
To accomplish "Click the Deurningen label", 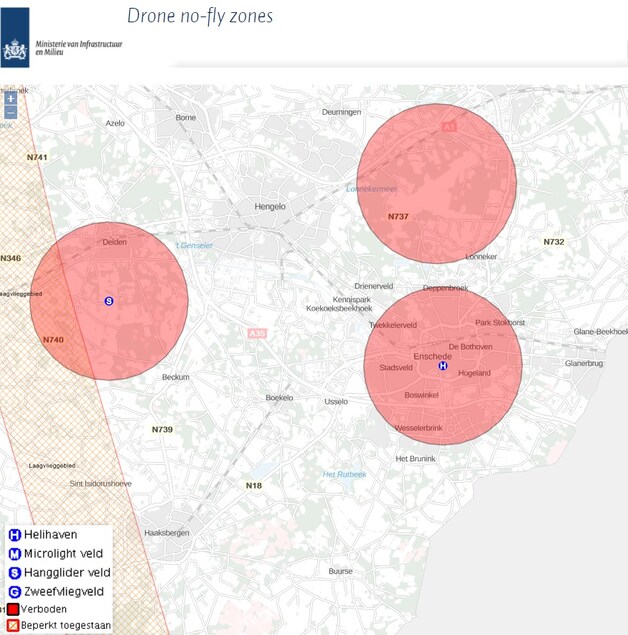I will pos(341,112).
